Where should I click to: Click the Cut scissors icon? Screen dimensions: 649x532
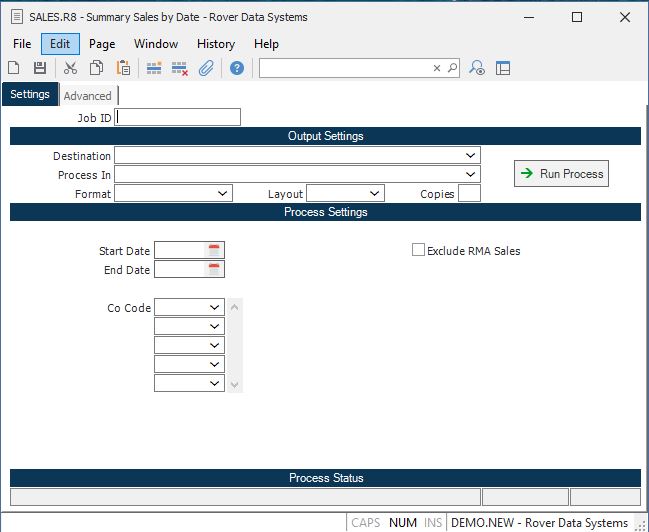[70, 68]
